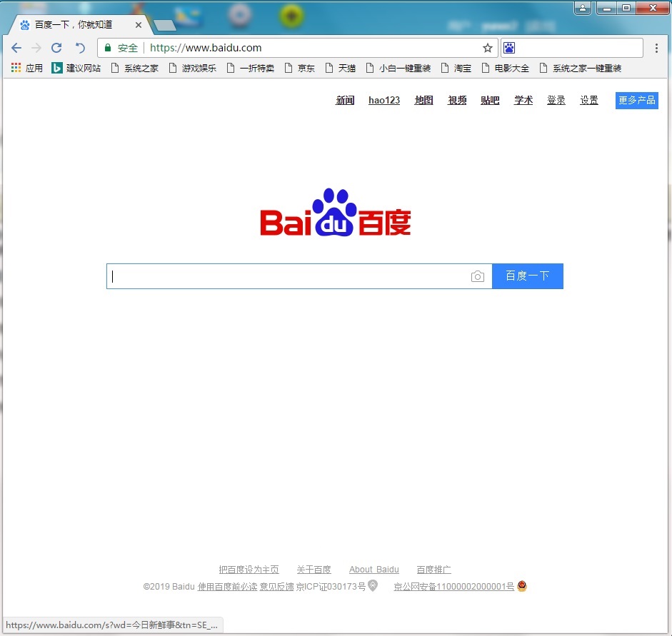
Task: Click the ICP certificate badge icon
Action: click(373, 585)
